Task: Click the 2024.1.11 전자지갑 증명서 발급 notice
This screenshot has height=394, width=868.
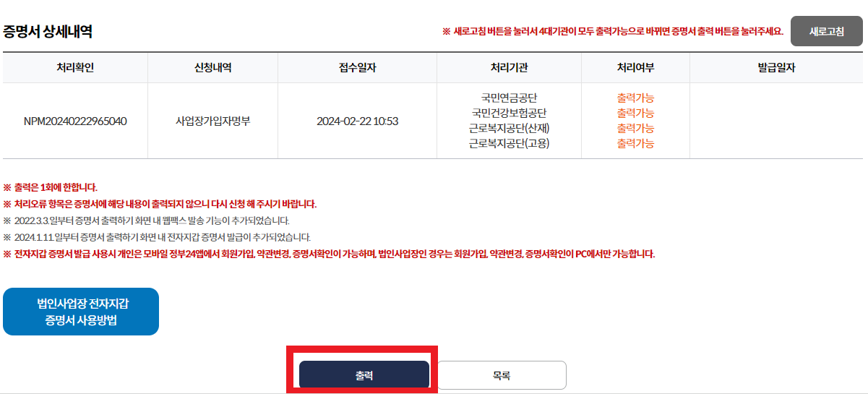Action: [157, 237]
